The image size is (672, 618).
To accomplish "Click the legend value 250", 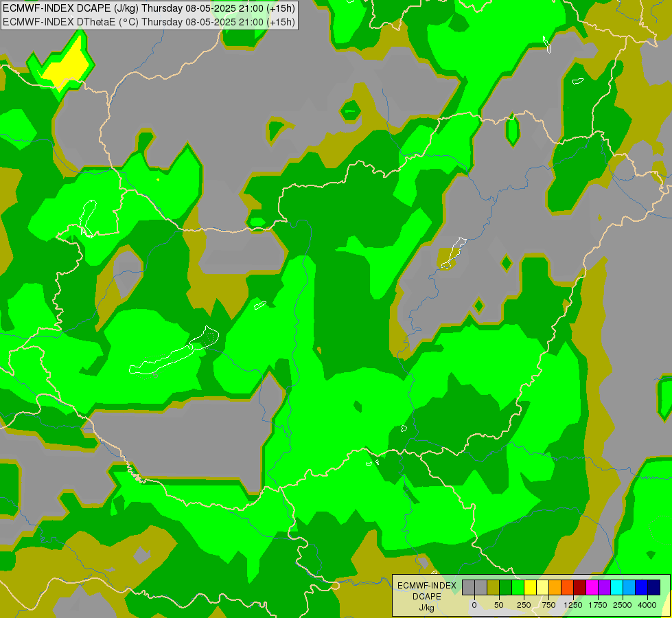I will click(x=524, y=605).
